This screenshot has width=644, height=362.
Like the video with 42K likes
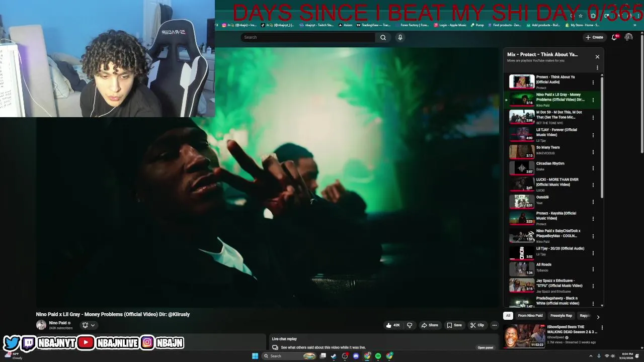[393, 325]
